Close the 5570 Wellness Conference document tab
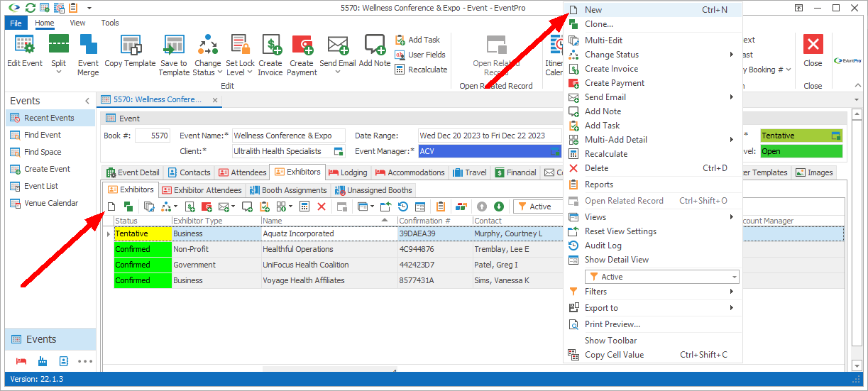The height and width of the screenshot is (391, 868). (216, 99)
